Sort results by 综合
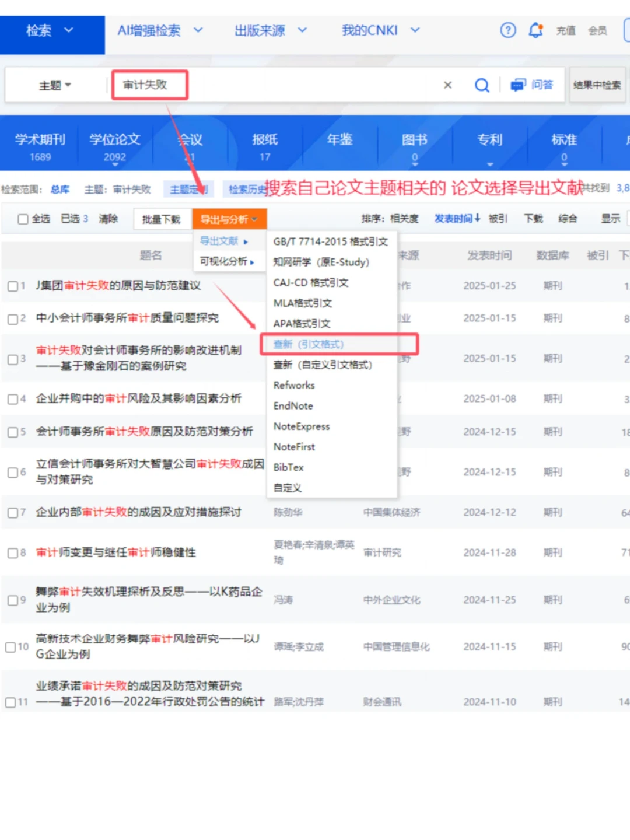The image size is (630, 840). (x=568, y=219)
